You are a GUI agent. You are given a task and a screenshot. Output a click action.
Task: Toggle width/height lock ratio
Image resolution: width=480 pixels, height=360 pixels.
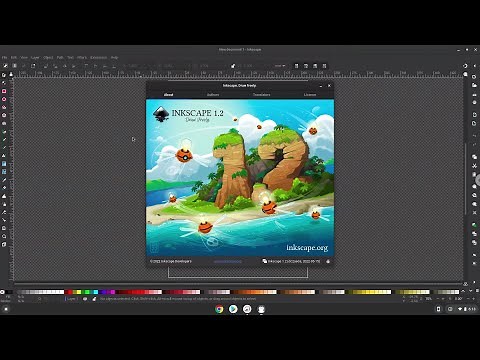233,66
